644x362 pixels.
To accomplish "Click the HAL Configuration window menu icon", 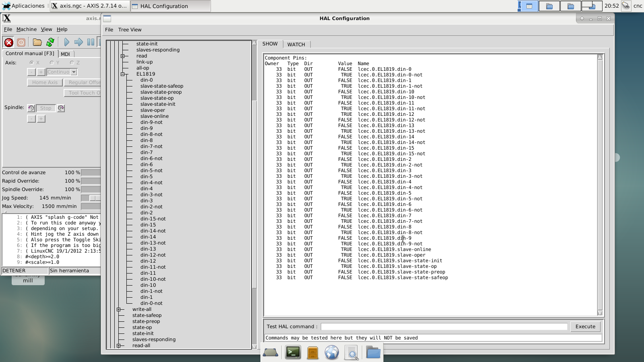I will point(107,19).
